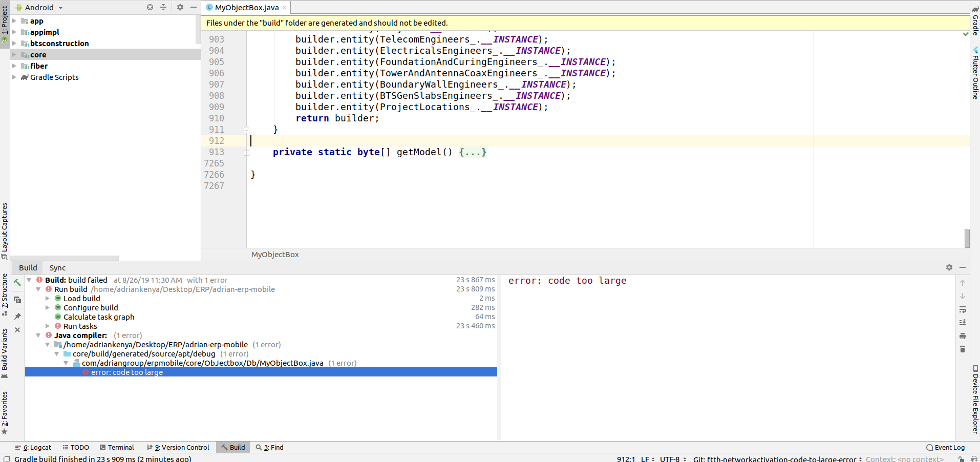Click the editor vertical scrollbar thumb
Viewport: 980px width, 462px height.
(967, 239)
